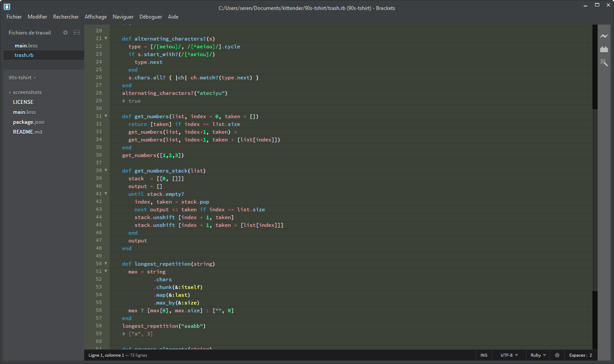Click the lint status circle in status bar
Viewport: 614px width, 364px height.
[x=557, y=355]
